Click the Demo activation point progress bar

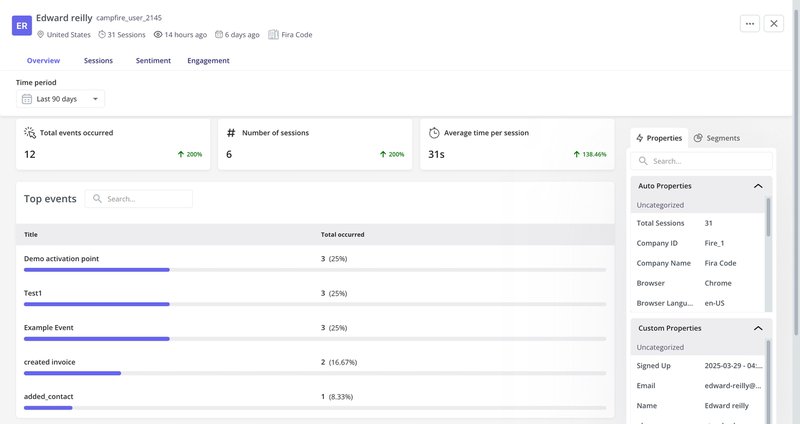(97, 270)
